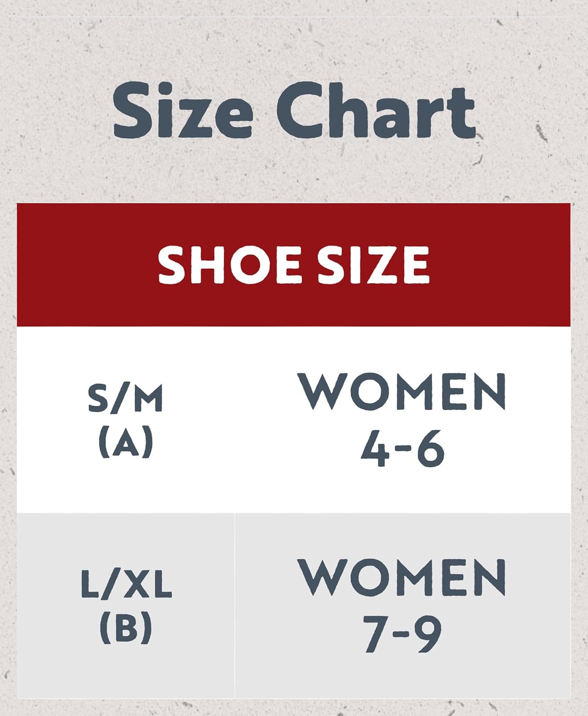
Task: Click WOMEN text in the S/M row
Action: (401, 392)
